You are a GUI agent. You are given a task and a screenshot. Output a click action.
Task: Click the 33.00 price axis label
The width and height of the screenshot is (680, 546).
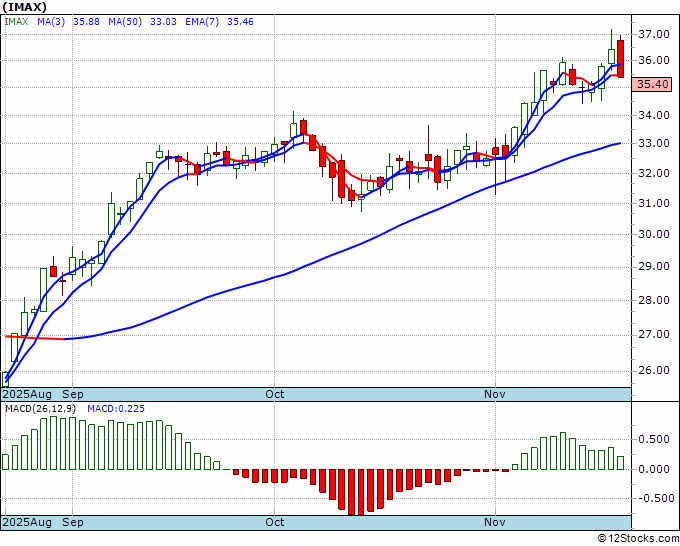(x=654, y=144)
